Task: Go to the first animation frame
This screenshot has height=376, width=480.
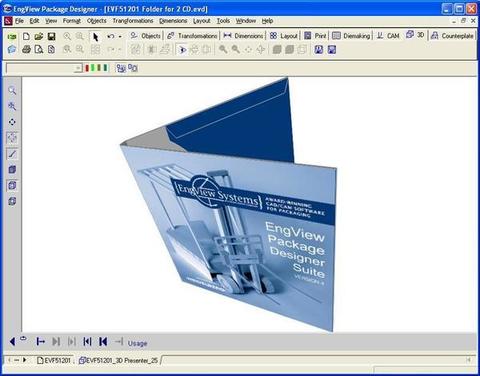Action: click(x=103, y=342)
